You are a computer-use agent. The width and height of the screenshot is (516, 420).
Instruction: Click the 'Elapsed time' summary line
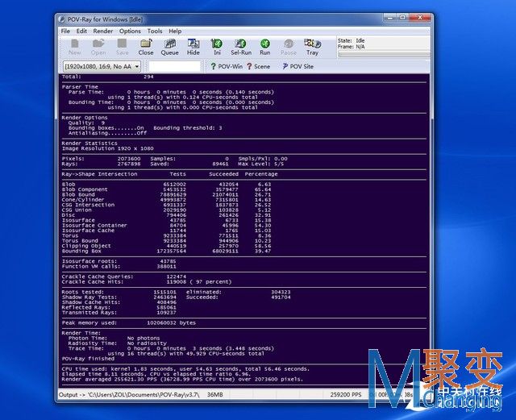click(x=156, y=374)
